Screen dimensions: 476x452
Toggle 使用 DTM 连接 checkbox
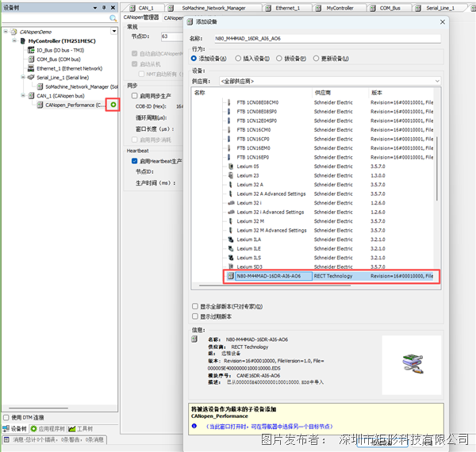[x=6, y=417]
